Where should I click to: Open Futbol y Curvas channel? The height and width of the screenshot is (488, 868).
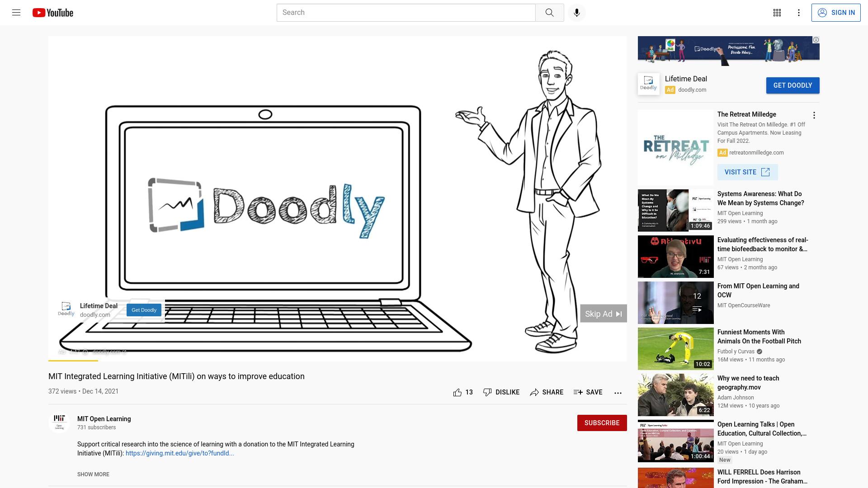tap(736, 352)
